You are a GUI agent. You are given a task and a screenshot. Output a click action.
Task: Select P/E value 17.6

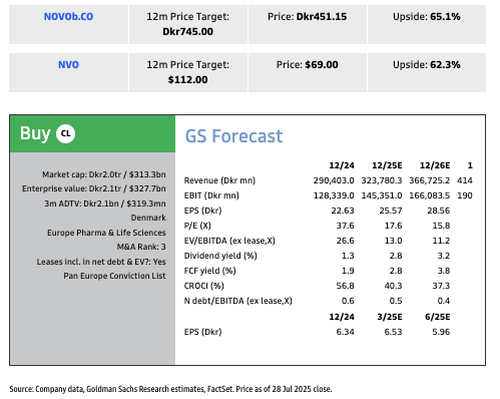[x=393, y=226]
